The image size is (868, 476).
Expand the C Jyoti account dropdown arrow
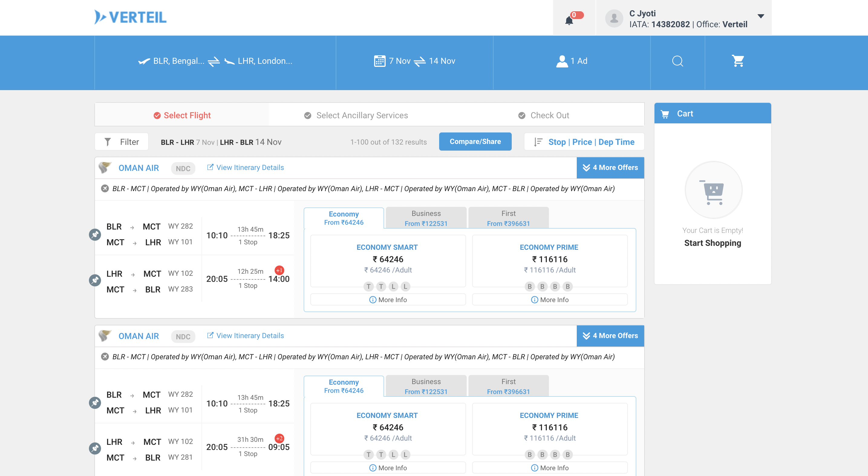point(761,16)
